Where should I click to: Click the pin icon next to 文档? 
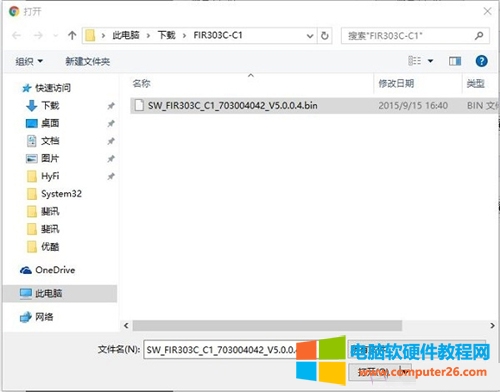click(111, 141)
